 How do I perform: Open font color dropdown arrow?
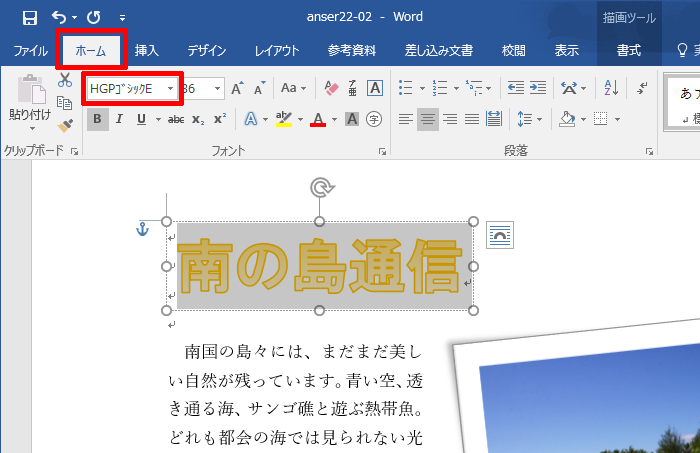(334, 120)
